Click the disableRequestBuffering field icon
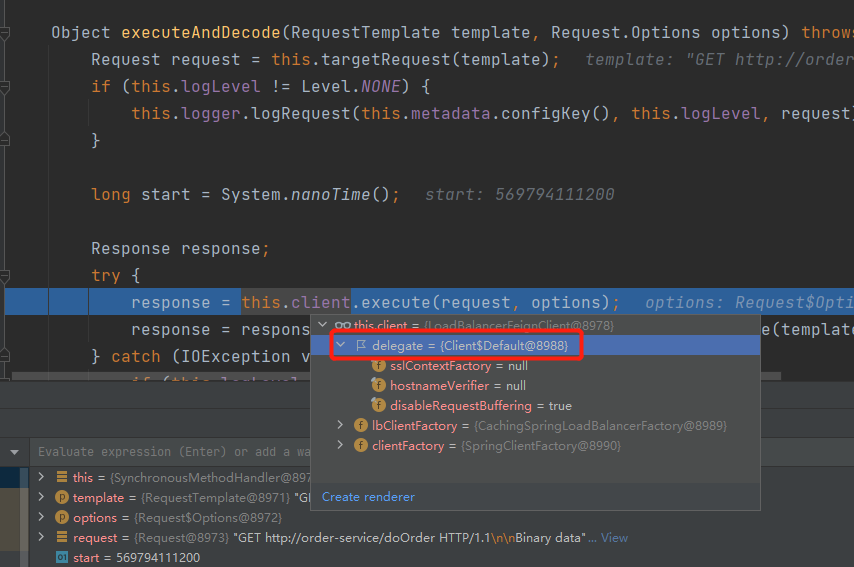The height and width of the screenshot is (567, 854). point(379,406)
